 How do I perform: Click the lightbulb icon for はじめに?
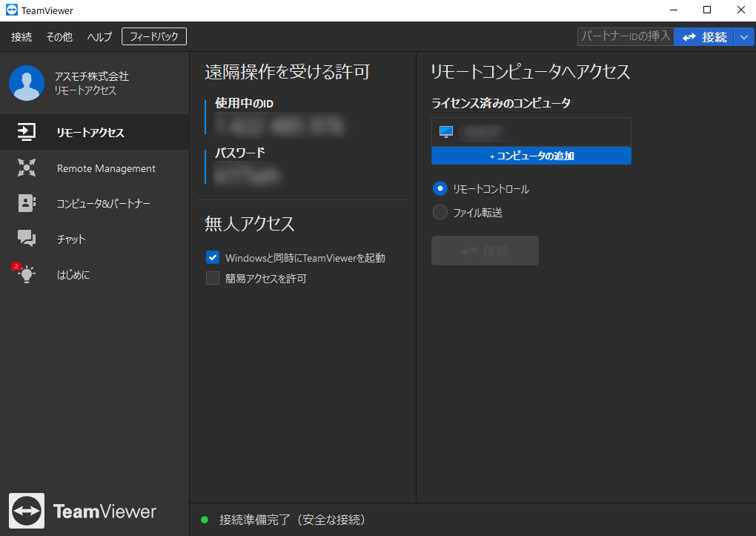click(27, 275)
